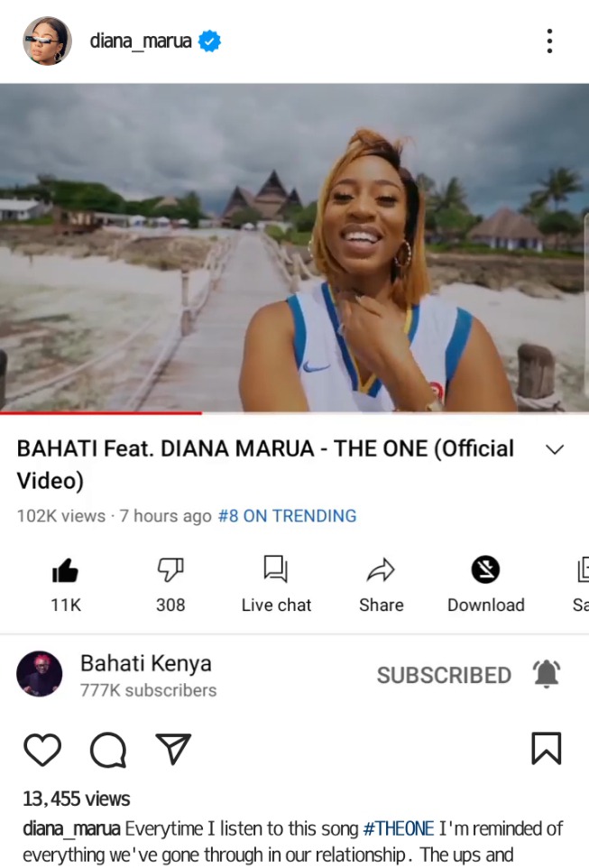589x868 pixels.
Task: Open the #THEONE hashtag in caption
Action: coord(399,828)
